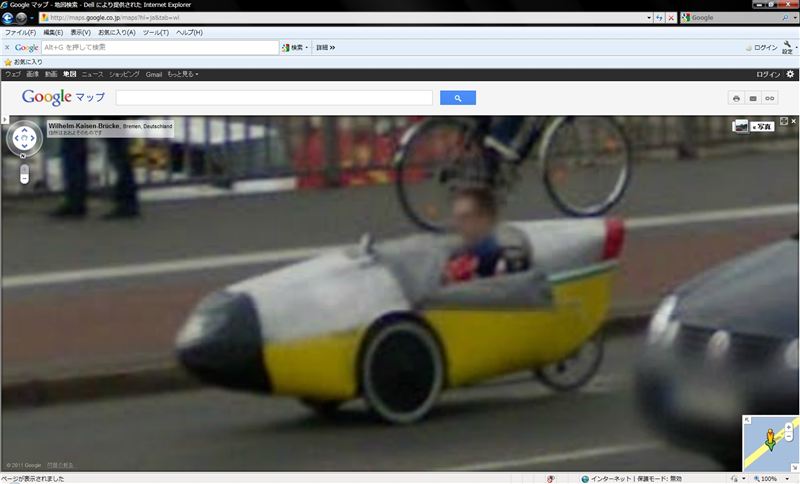Expand the Google Toolbar 詳細 » options
800x484 pixels.
(x=326, y=47)
